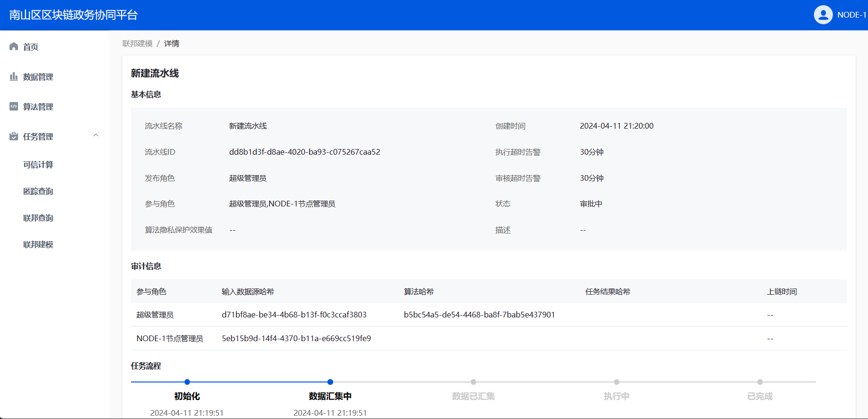The height and width of the screenshot is (419, 868).
Task: Click the 执行中 step dot
Action: click(x=616, y=382)
